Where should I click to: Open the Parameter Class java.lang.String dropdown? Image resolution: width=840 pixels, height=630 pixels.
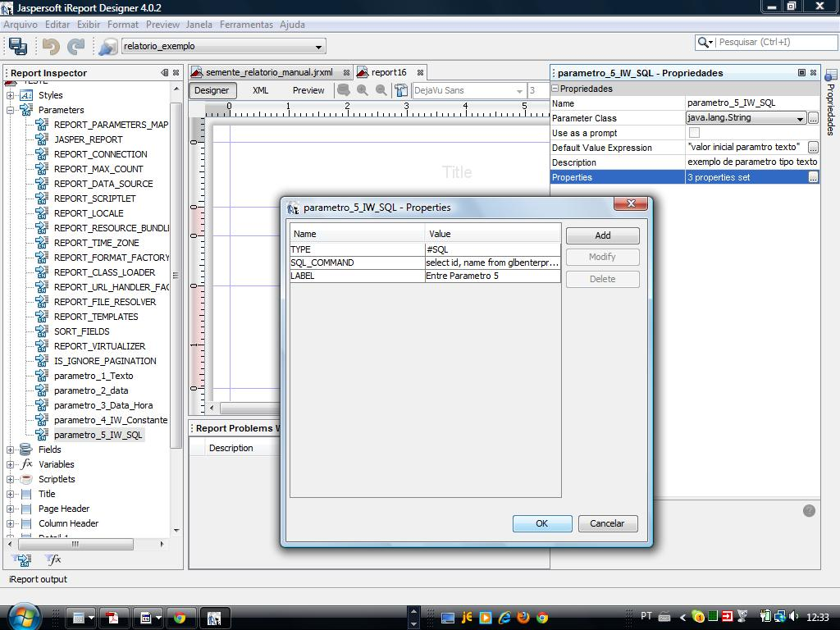click(800, 118)
